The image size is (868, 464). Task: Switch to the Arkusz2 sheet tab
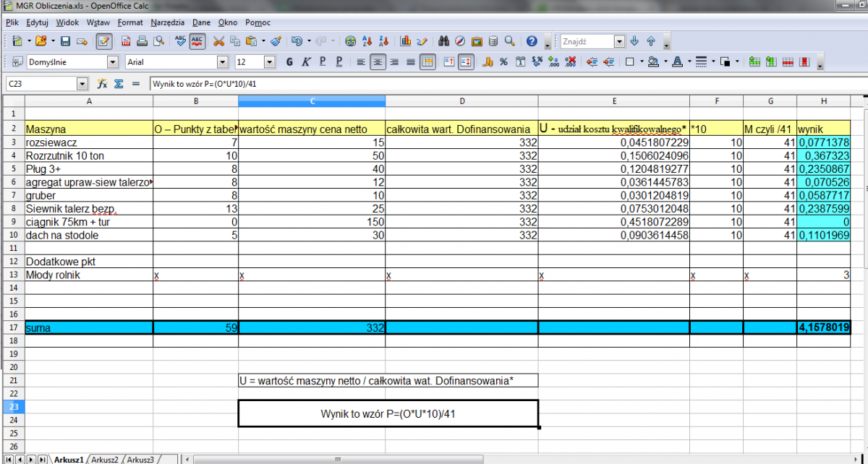pos(104,459)
